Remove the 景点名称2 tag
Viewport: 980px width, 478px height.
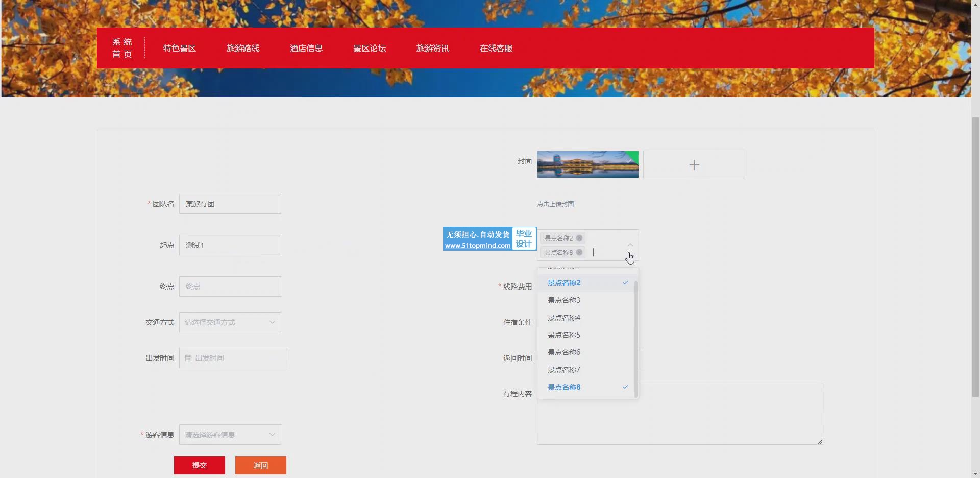pos(579,238)
